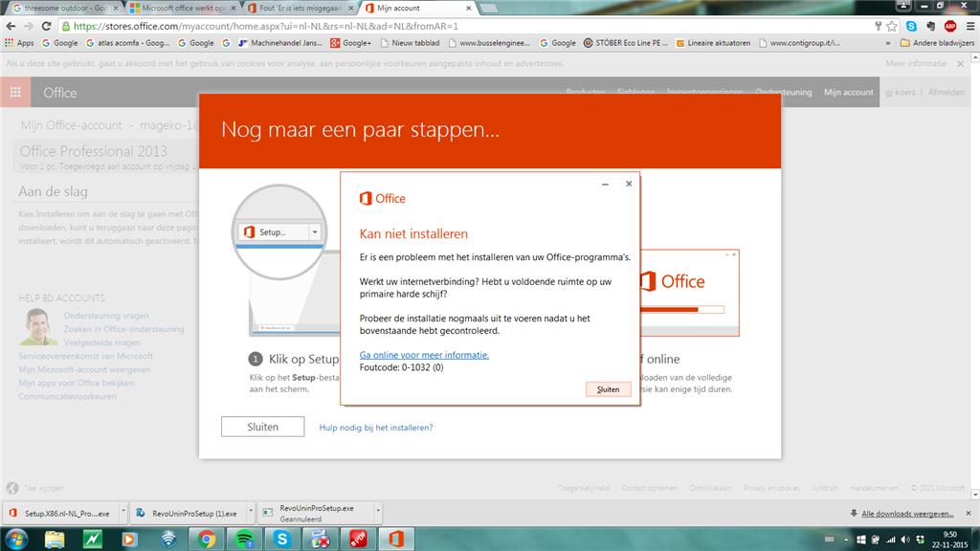Image resolution: width=980 pixels, height=551 pixels.
Task: Open 'Serviceovereenkomst van Microsoft' link
Action: [x=85, y=356]
